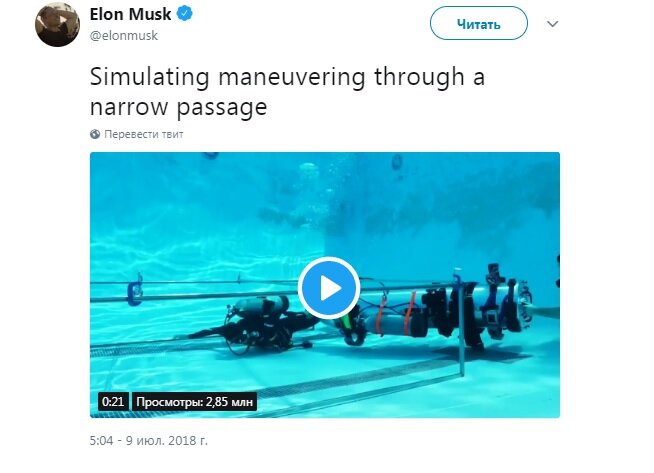Play the embedded pool video
The image size is (654, 473).
click(x=329, y=288)
